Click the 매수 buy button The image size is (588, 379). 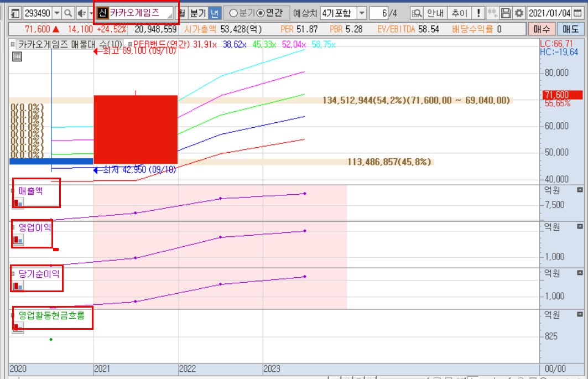(542, 29)
